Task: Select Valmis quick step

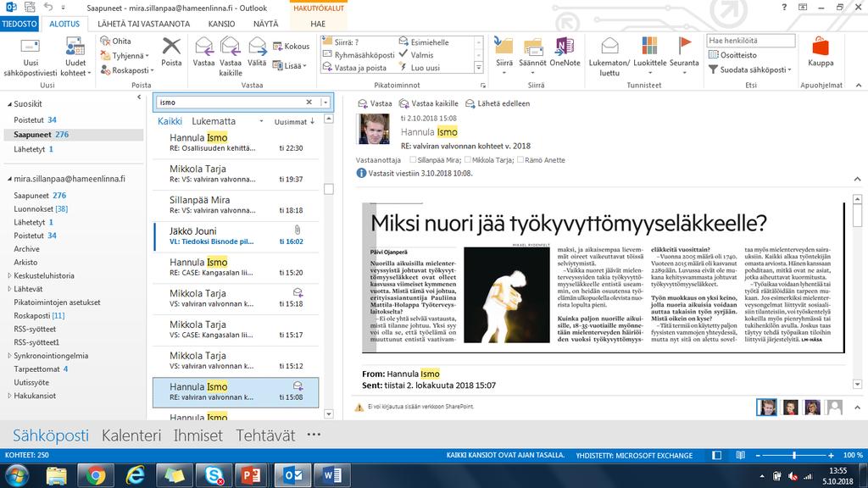Action: (x=416, y=55)
